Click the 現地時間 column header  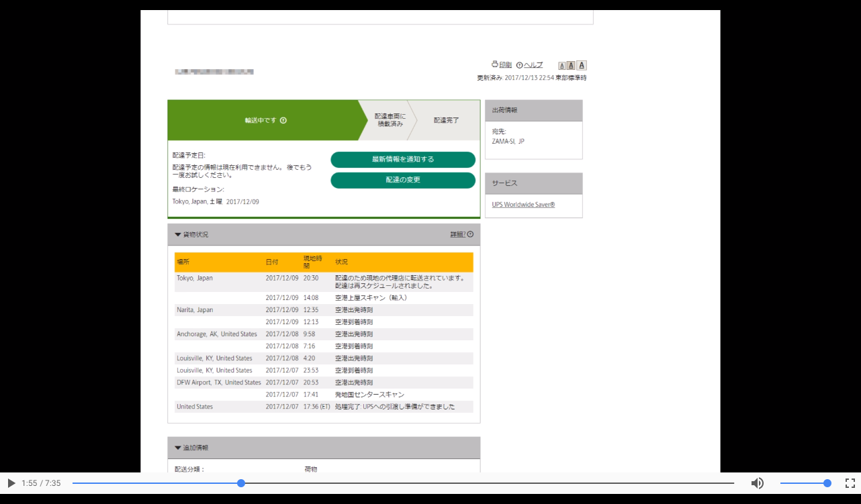tap(312, 262)
